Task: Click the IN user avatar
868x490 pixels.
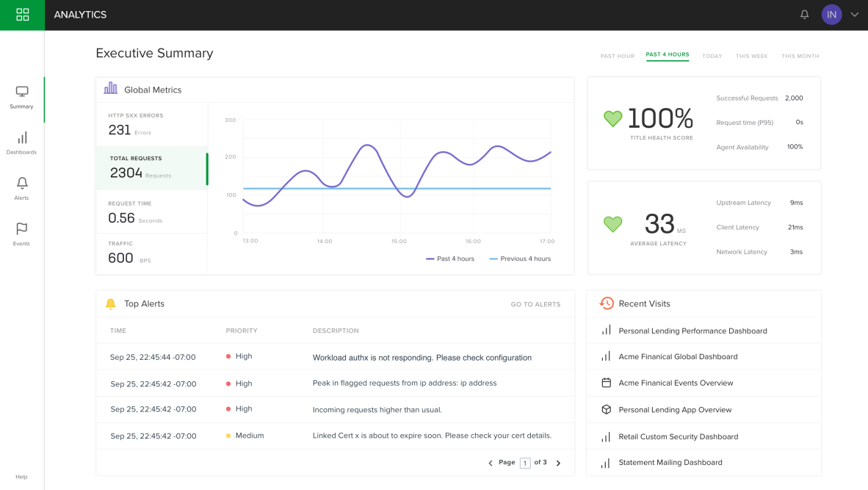Action: click(x=831, y=15)
